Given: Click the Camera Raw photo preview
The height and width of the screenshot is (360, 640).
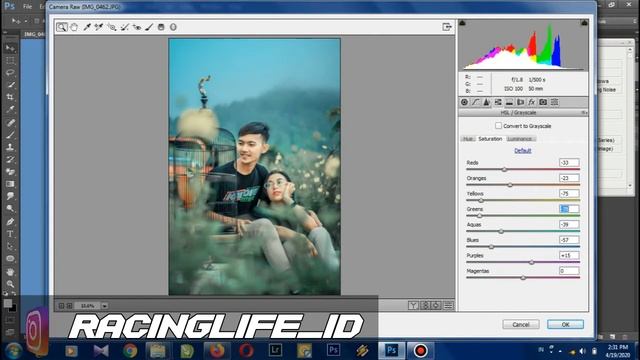Looking at the screenshot, I should [254, 167].
